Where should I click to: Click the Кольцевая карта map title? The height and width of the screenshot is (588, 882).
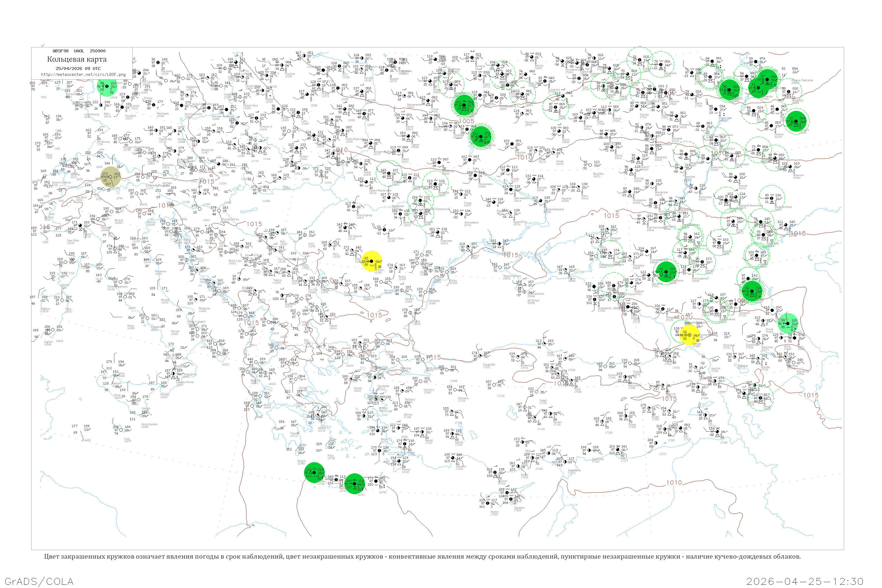(x=77, y=59)
